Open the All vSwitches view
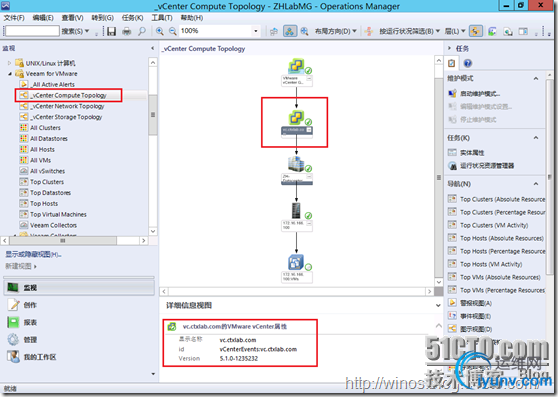The width and height of the screenshot is (558, 397). pyautogui.click(x=47, y=171)
